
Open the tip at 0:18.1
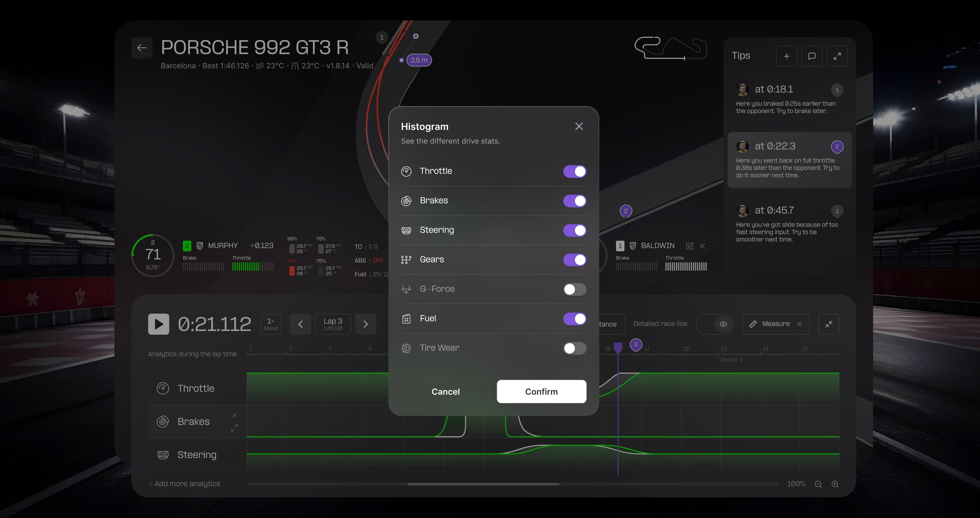click(x=789, y=99)
